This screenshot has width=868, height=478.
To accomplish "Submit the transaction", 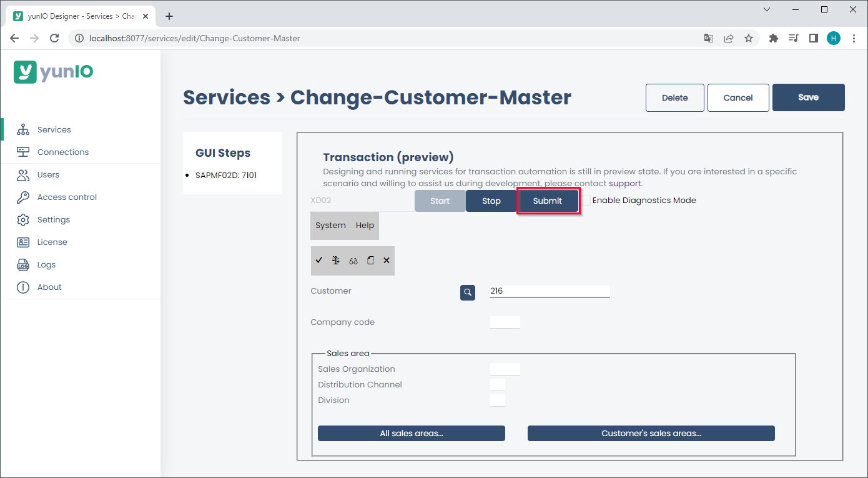I will 548,201.
